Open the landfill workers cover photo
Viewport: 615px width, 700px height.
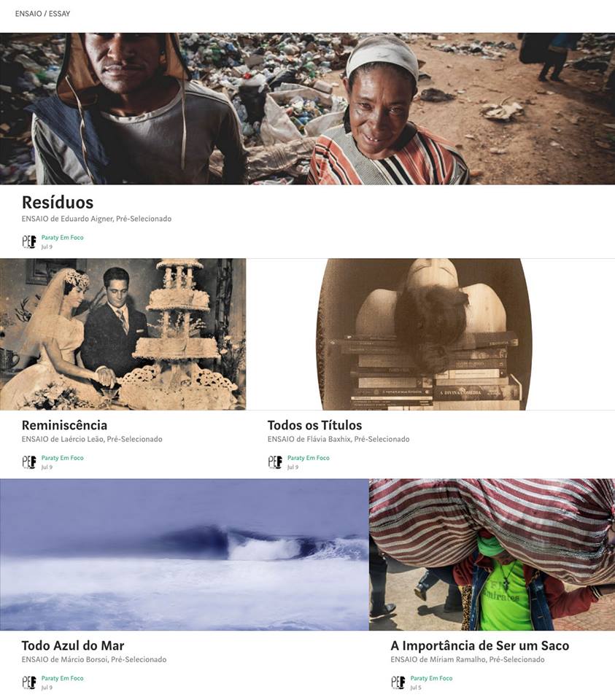coord(307,109)
